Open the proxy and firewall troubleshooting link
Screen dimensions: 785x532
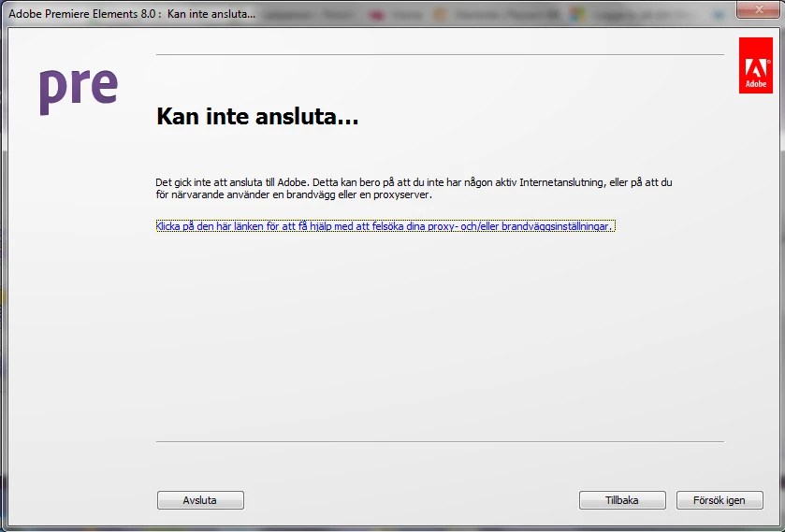coord(385,226)
